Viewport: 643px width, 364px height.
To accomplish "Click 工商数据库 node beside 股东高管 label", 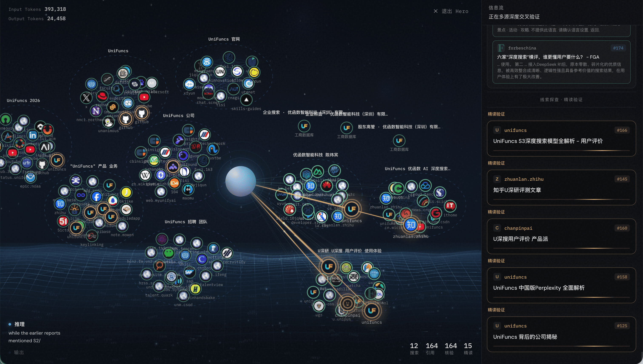I will coord(399,141).
